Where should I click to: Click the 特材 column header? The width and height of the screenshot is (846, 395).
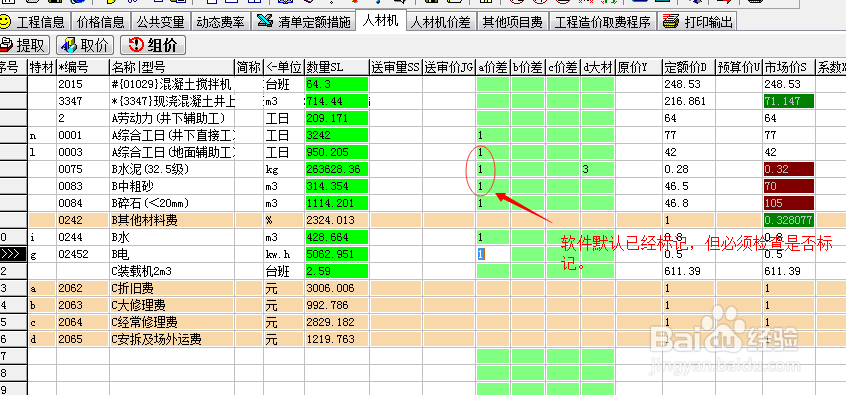tap(42, 67)
